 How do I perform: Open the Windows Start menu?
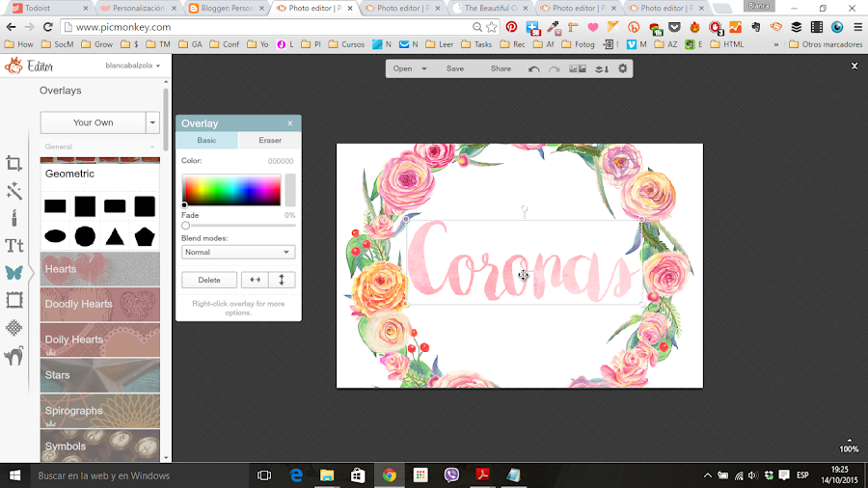point(14,475)
